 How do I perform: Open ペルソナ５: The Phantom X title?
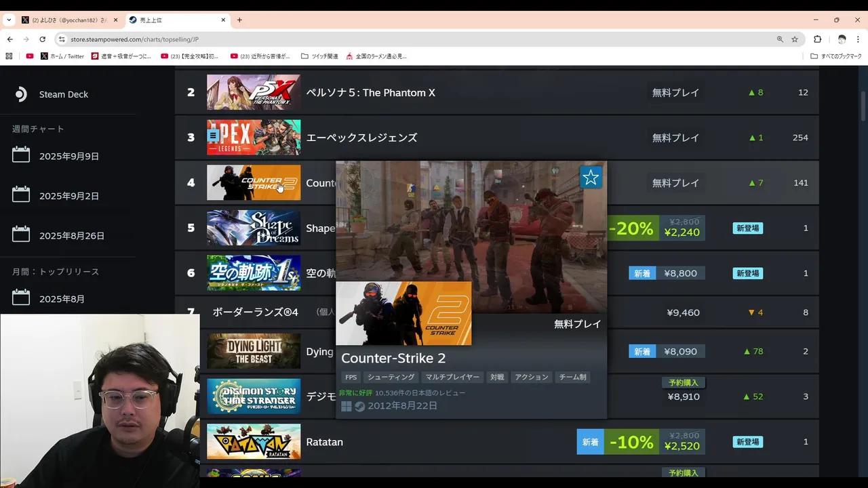[x=370, y=93]
